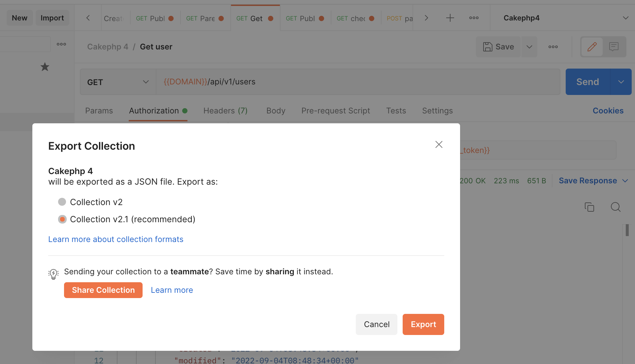Switch to Pre-request Script tab

(335, 110)
